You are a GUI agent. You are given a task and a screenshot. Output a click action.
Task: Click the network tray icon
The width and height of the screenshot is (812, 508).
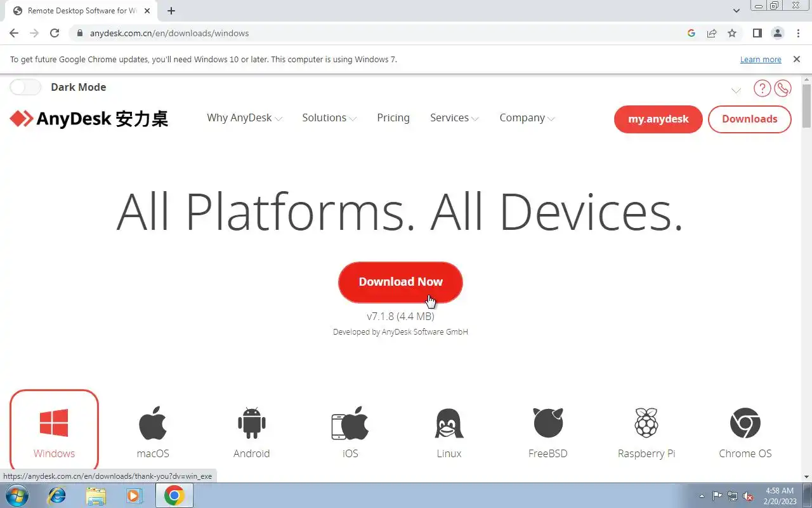pos(733,496)
